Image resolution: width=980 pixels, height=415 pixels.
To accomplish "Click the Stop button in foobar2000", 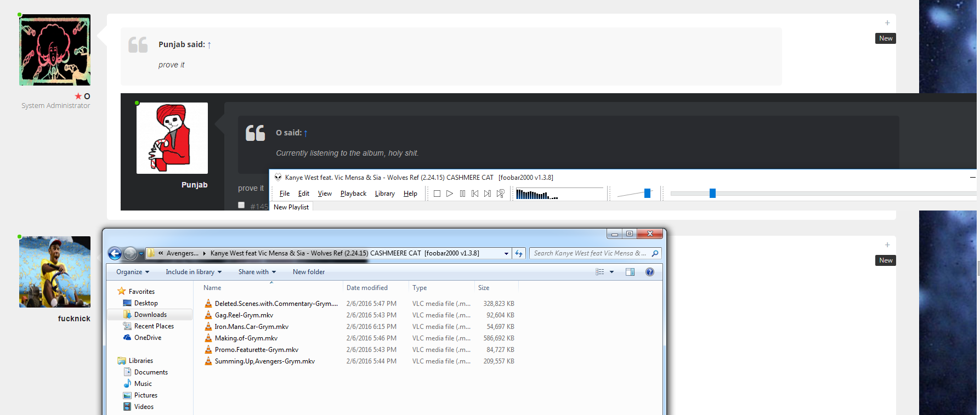I will [x=437, y=194].
